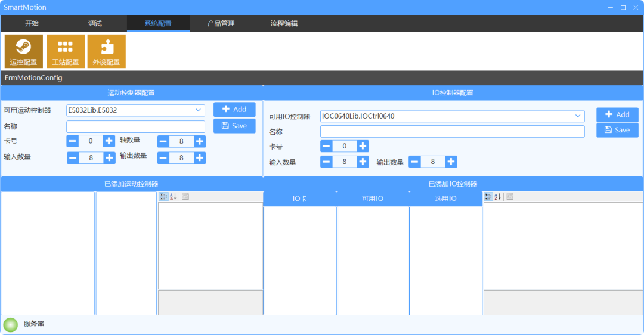This screenshot has height=335, width=644.
Task: Open property pages in motion property grid
Action: [185, 197]
